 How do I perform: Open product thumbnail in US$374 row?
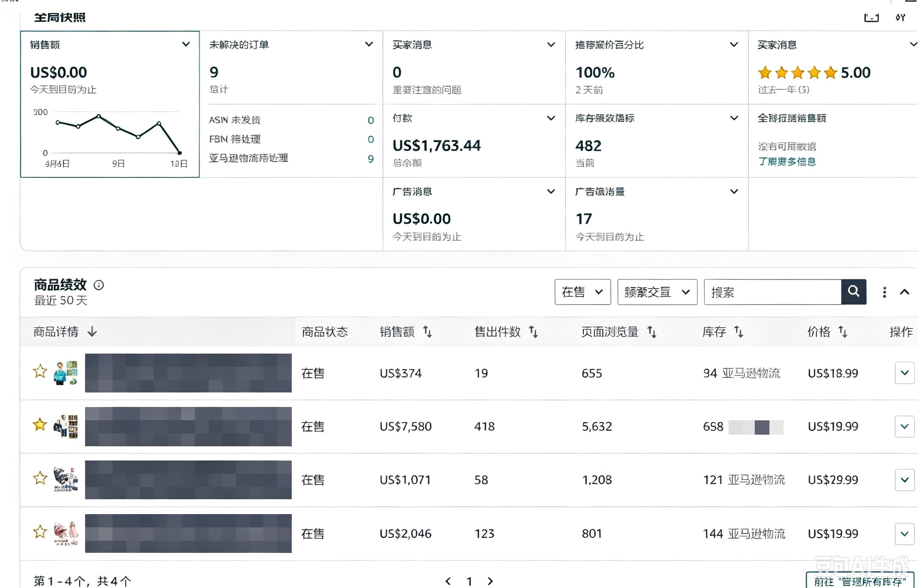(65, 373)
